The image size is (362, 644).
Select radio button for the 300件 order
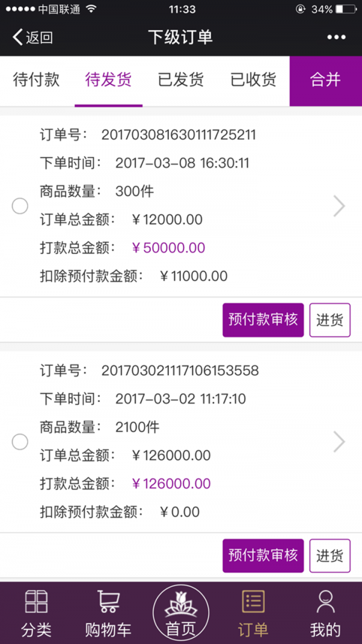(20, 206)
